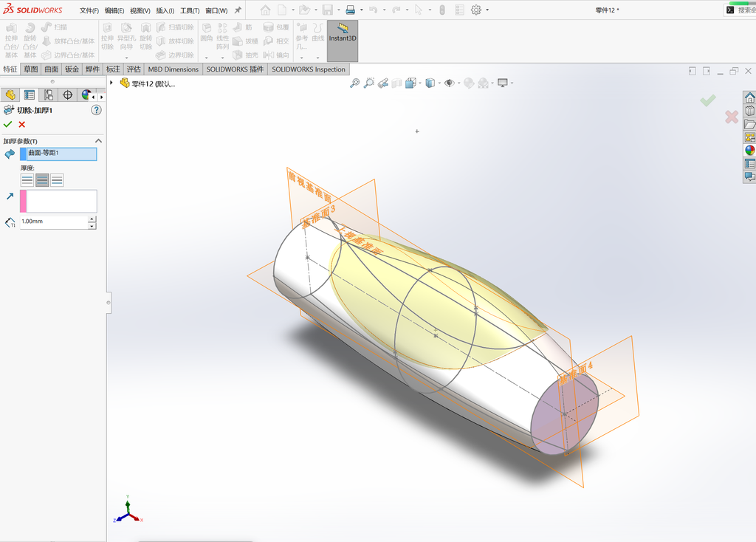
Task: Switch to the 草图 tab
Action: (x=31, y=69)
